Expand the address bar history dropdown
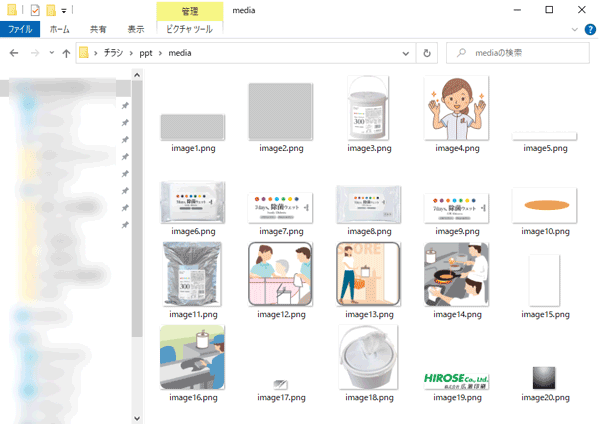The height and width of the screenshot is (424, 600). coord(406,53)
